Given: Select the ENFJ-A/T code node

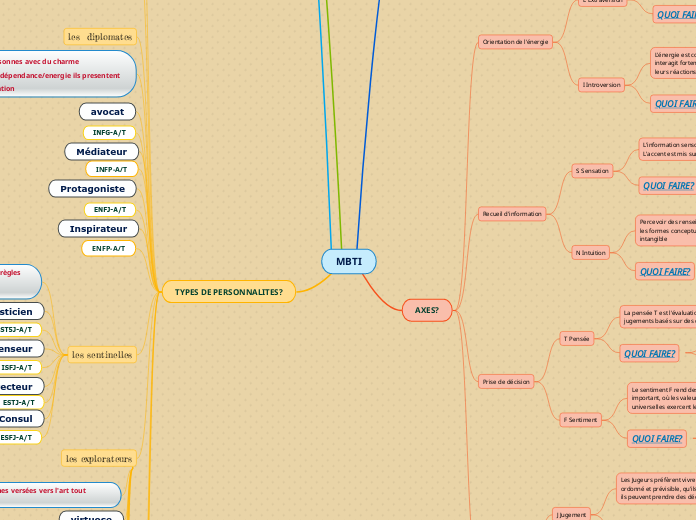Looking at the screenshot, I should click(x=110, y=209).
